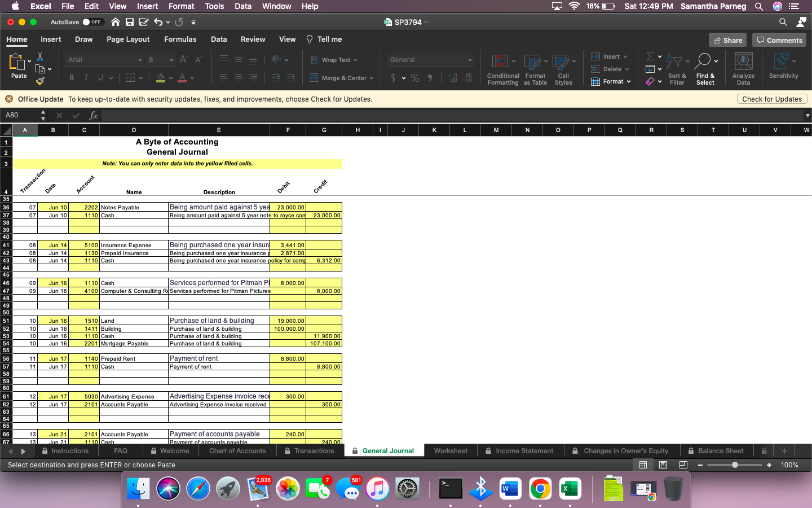Open the Tools menu in menu bar
This screenshot has width=812, height=508.
pos(214,6)
